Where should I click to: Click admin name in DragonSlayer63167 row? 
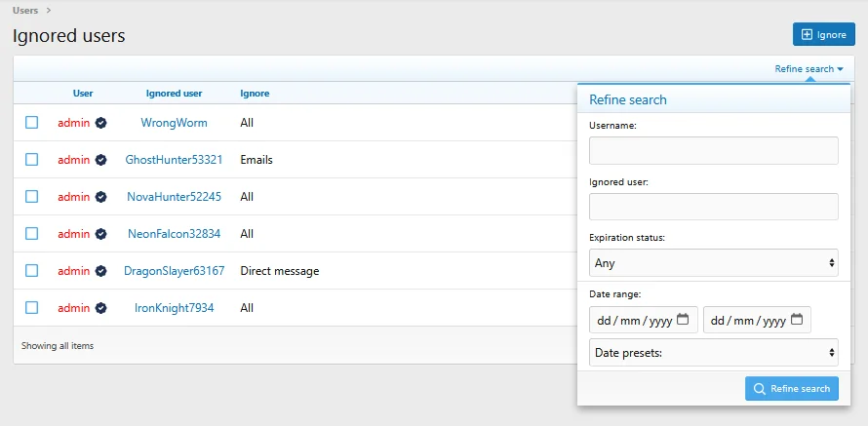[73, 271]
